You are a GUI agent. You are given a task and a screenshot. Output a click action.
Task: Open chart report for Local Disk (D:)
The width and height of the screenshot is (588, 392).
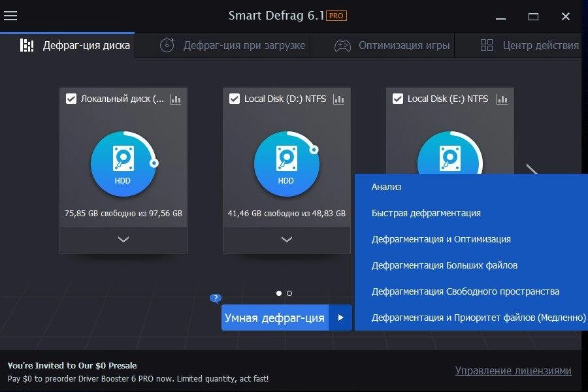pos(338,99)
